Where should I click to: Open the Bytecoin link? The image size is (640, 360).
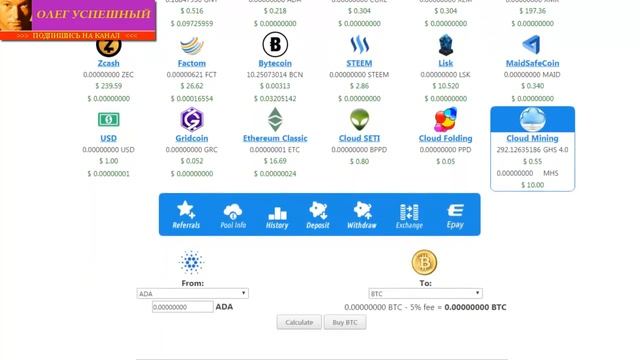[x=275, y=63]
